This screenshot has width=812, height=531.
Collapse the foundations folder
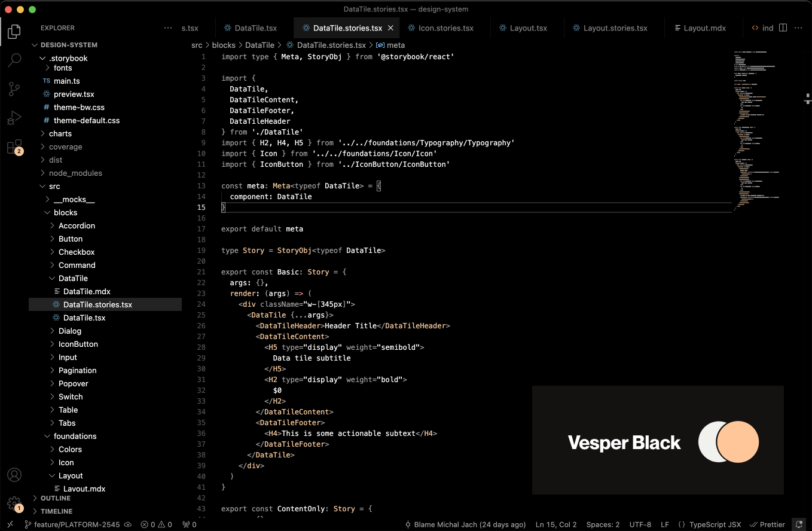(x=105, y=436)
